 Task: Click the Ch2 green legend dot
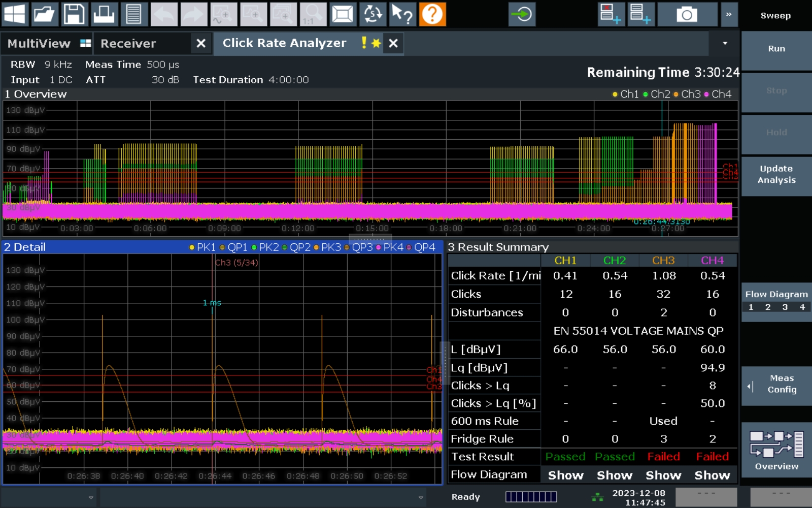click(x=646, y=94)
